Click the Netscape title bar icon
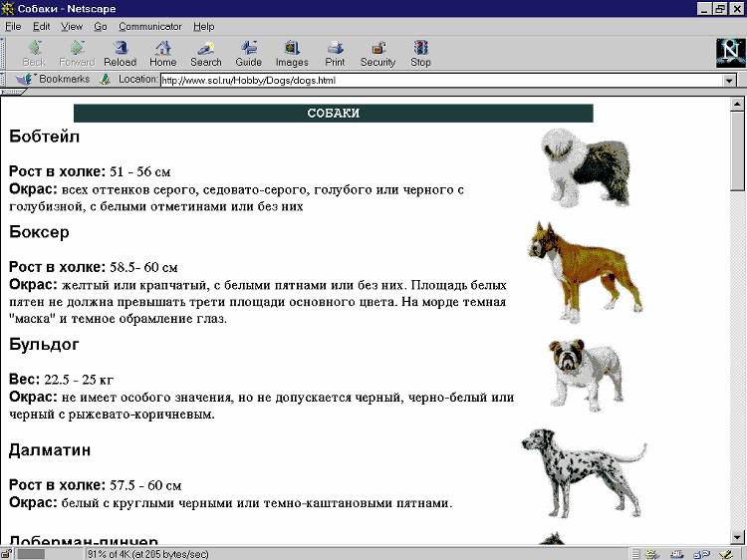747x560 pixels. tap(7, 8)
